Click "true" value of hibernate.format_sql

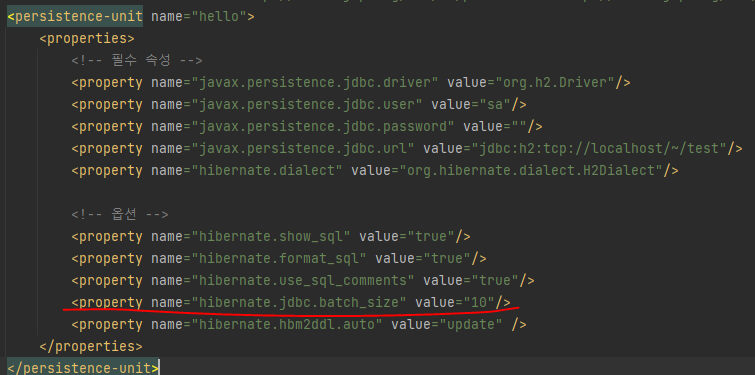pos(447,259)
